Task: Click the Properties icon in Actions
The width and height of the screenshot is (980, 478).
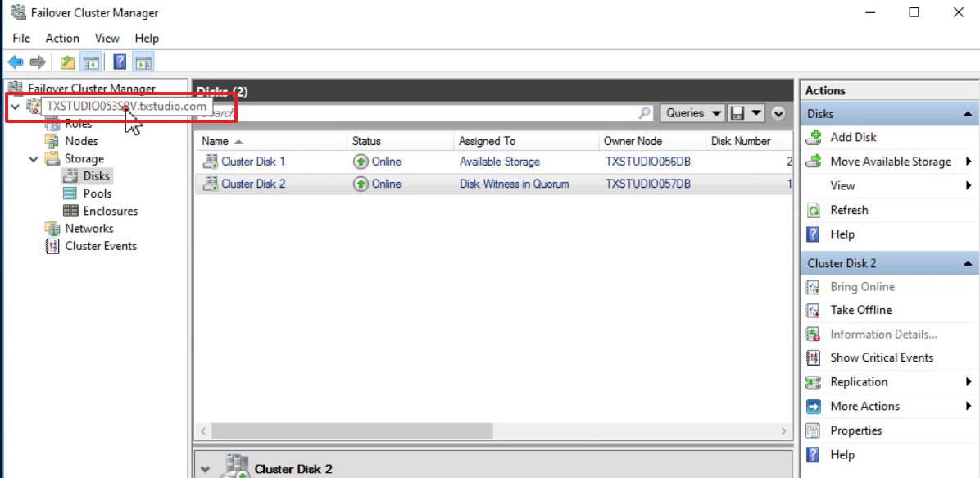Action: (x=813, y=430)
